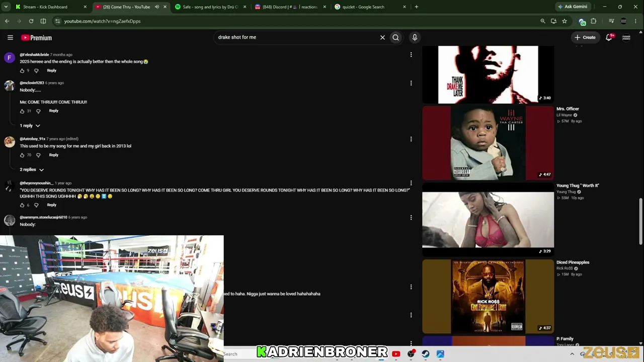Open Steam from the Windows taskbar

(x=426, y=354)
